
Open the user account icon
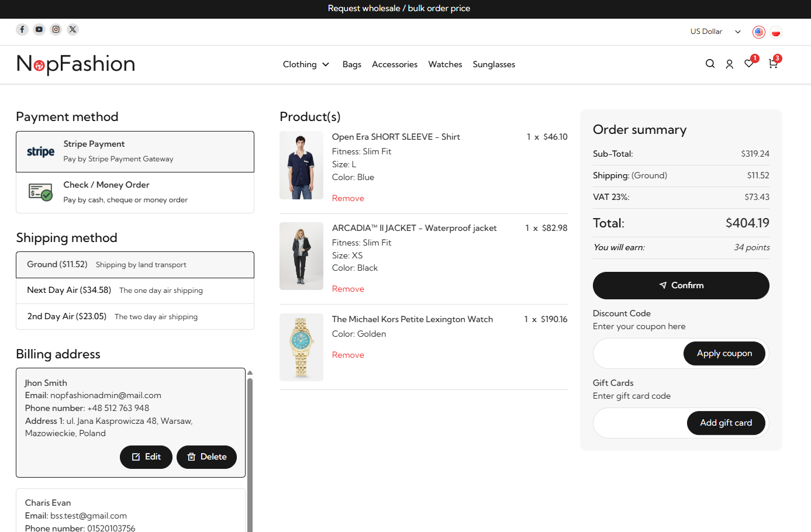tap(729, 64)
